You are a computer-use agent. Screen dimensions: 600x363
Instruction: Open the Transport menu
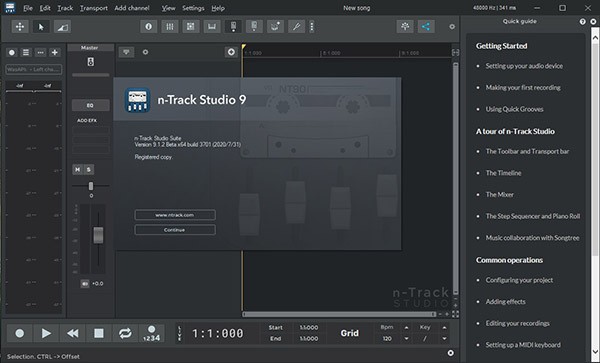pos(94,8)
